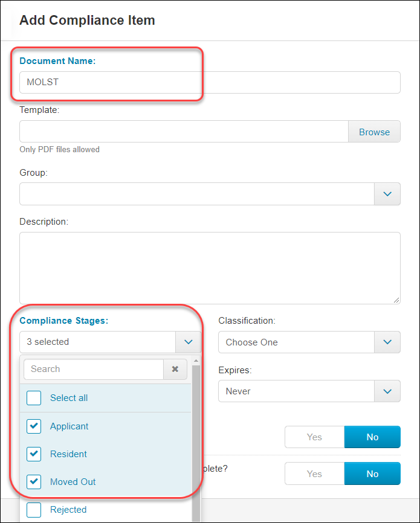Uncheck the Applicant stage checkbox
420x523 pixels.
click(34, 426)
